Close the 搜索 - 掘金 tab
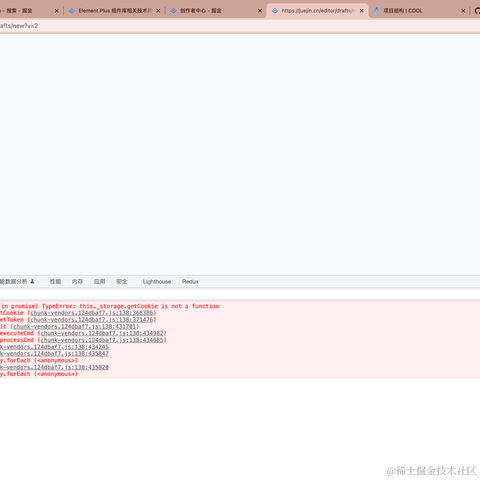The width and height of the screenshot is (480, 480). coord(57,11)
